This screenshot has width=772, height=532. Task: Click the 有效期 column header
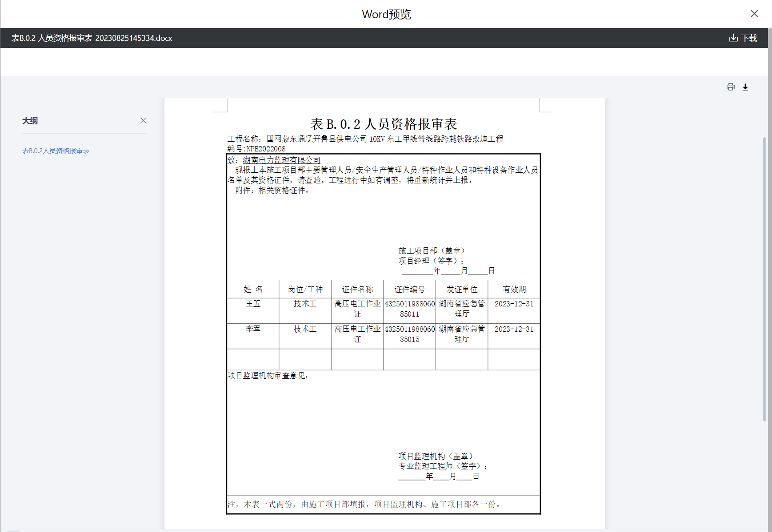pyautogui.click(x=514, y=290)
